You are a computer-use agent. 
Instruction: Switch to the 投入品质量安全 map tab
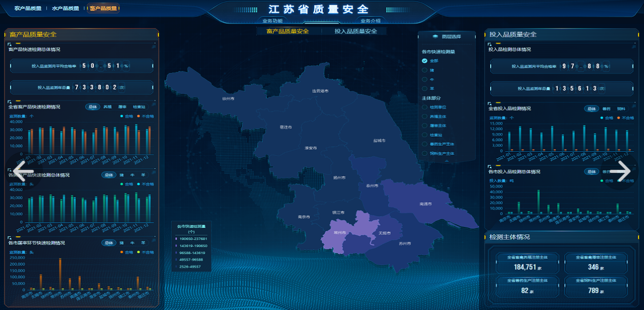[x=356, y=31]
